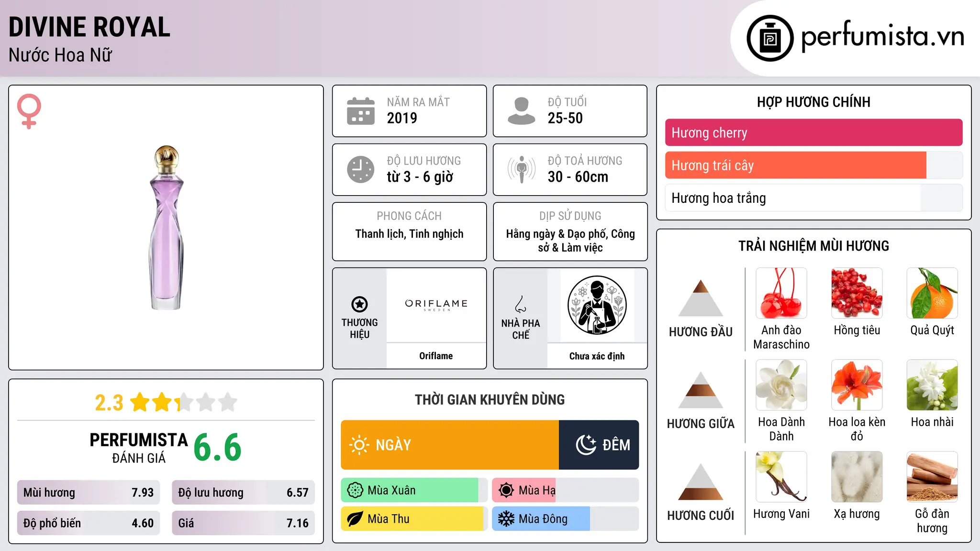
Task: Click the Oriflame Sweden brand logo
Action: coord(436,305)
